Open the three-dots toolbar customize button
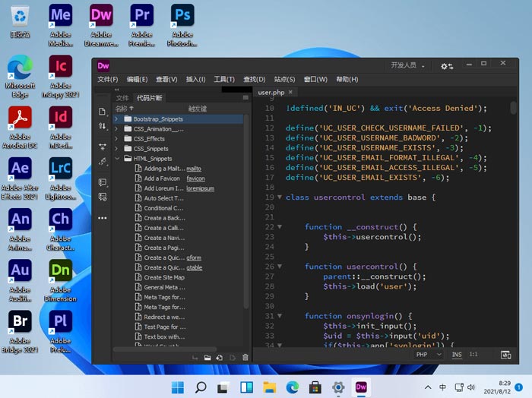This screenshot has width=532, height=398. click(102, 218)
